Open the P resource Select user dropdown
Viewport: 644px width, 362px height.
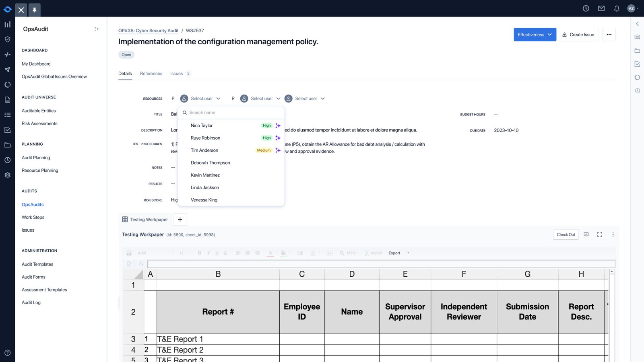pos(200,99)
